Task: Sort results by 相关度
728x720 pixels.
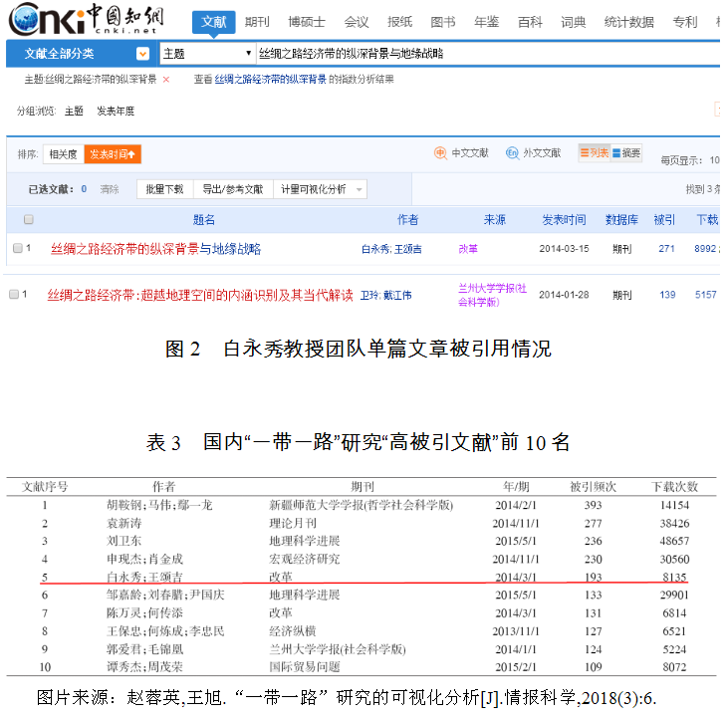Action: pyautogui.click(x=63, y=154)
